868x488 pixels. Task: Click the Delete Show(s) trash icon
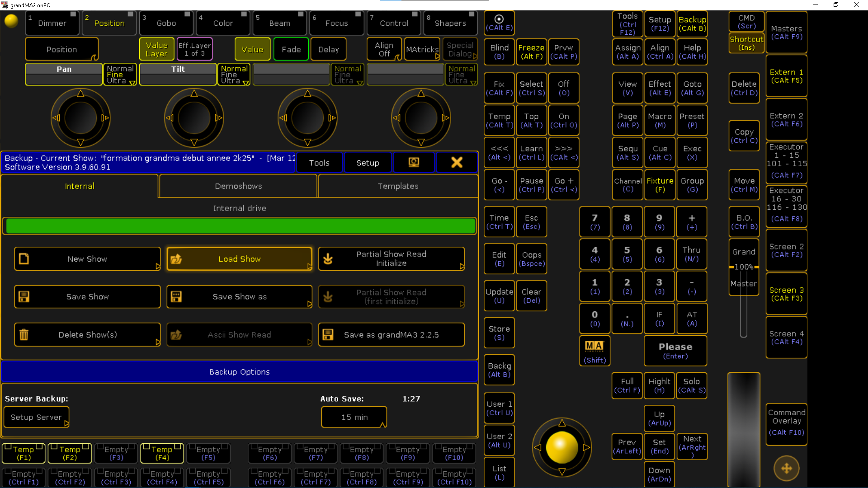(x=24, y=334)
